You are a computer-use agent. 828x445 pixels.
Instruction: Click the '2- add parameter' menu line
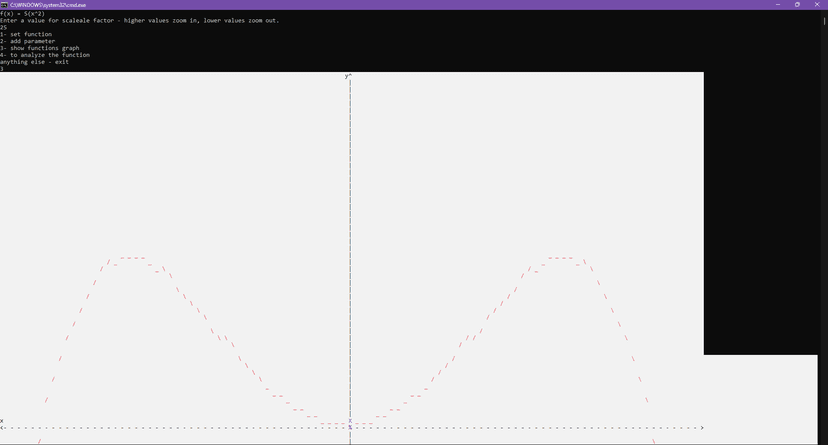coord(28,41)
